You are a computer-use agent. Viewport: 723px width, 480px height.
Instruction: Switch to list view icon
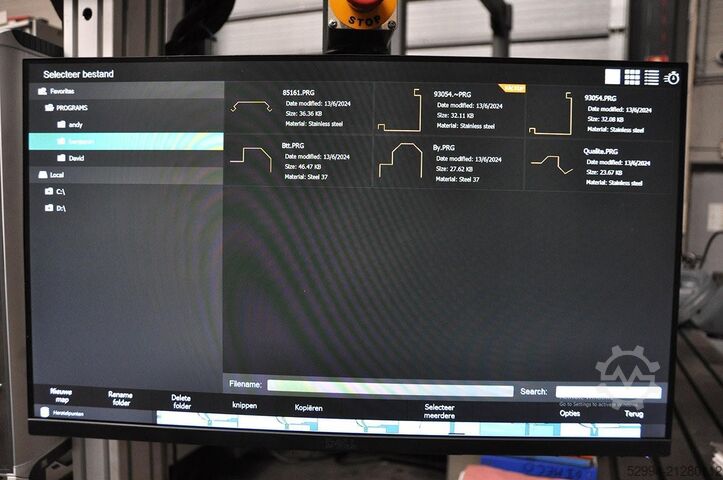(x=651, y=77)
